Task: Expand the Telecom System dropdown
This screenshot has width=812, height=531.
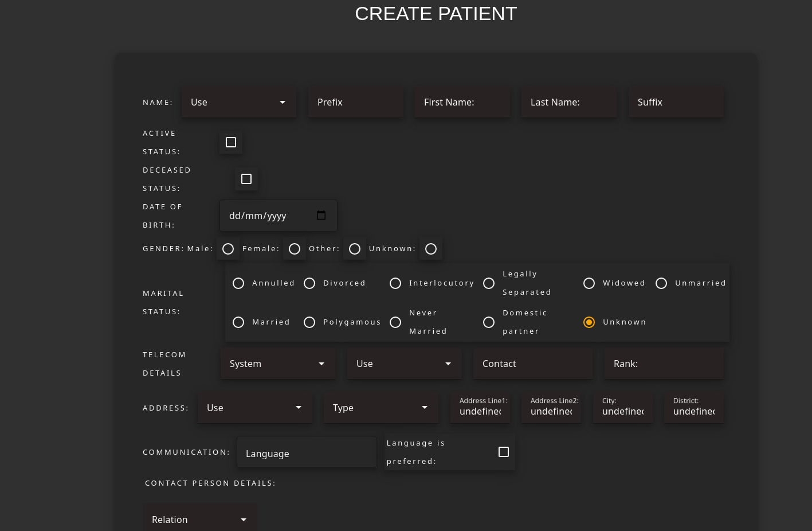Action: tap(277, 364)
